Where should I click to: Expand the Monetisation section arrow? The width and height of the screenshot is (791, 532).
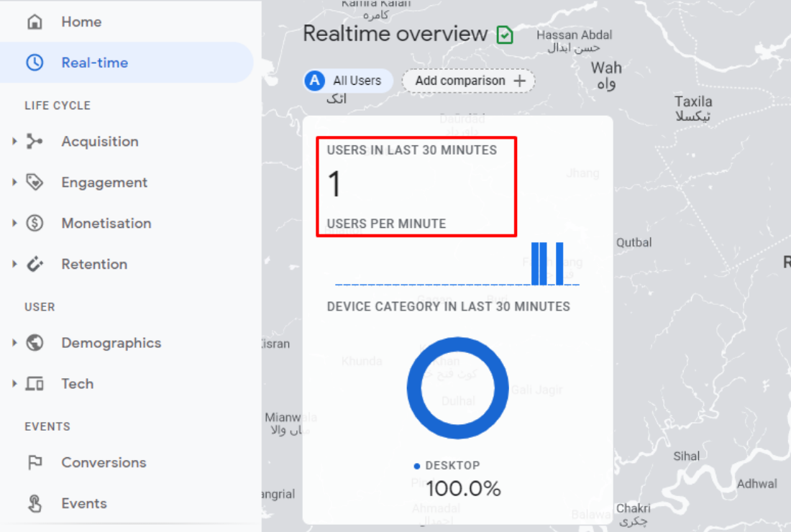[14, 223]
